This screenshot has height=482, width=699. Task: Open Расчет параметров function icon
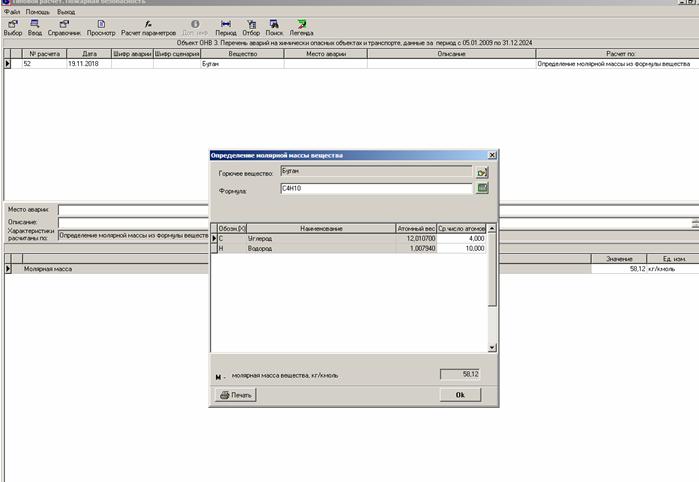148,24
